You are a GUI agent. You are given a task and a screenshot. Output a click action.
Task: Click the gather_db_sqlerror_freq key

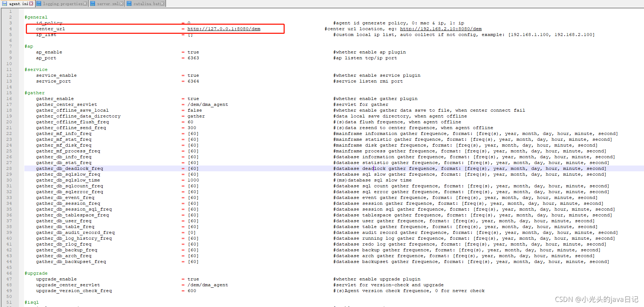coord(70,192)
